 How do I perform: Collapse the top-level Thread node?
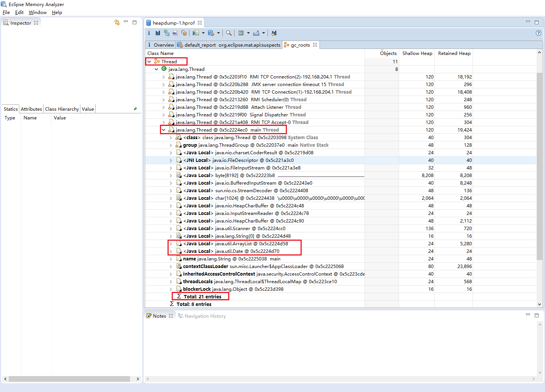pos(149,61)
